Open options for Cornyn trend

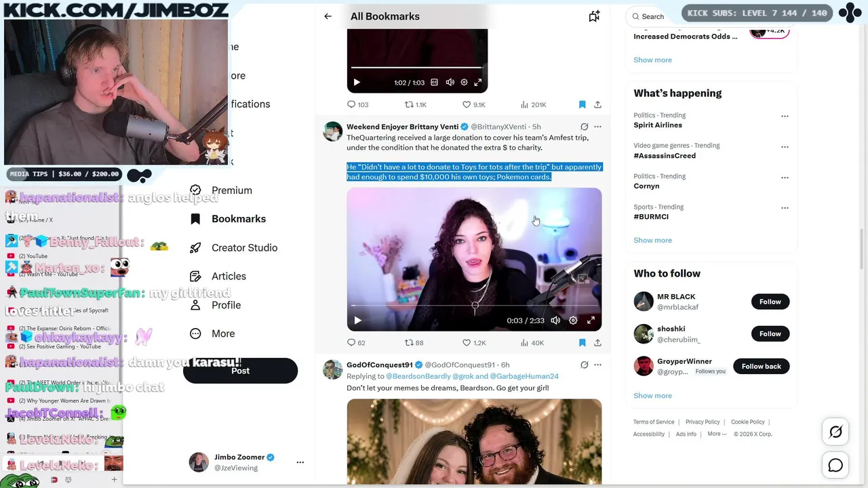785,178
